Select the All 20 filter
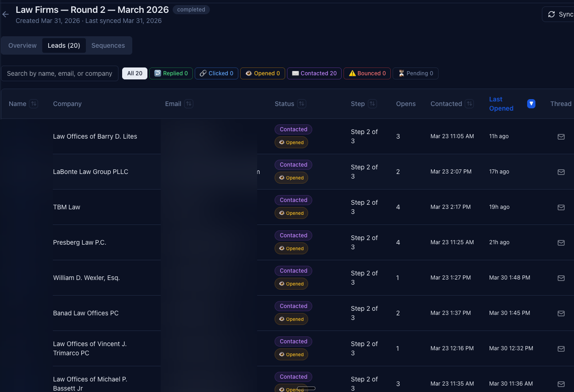The width and height of the screenshot is (574, 392). click(135, 73)
